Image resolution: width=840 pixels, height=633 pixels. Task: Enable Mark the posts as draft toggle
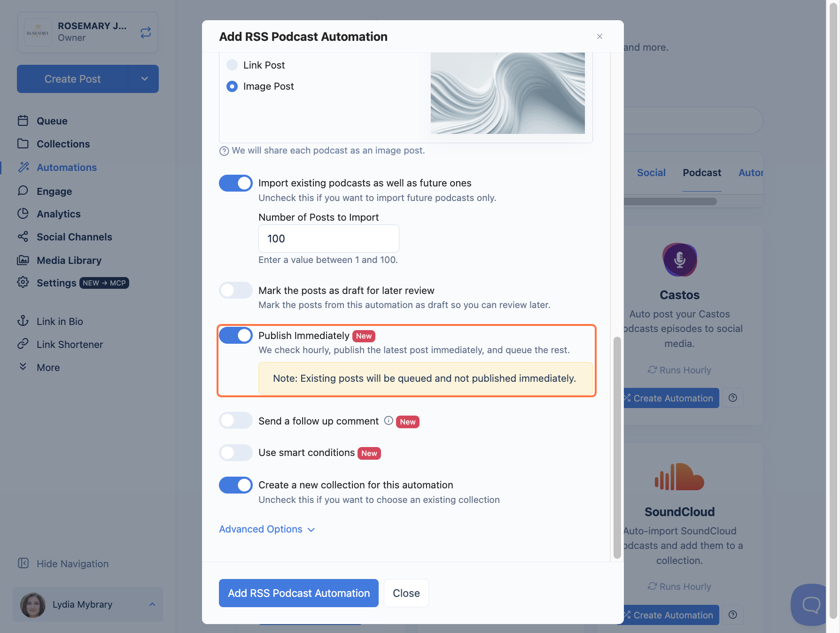tap(236, 290)
